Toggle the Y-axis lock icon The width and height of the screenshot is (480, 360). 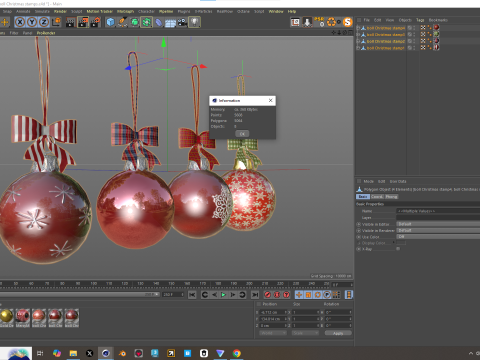[32, 22]
